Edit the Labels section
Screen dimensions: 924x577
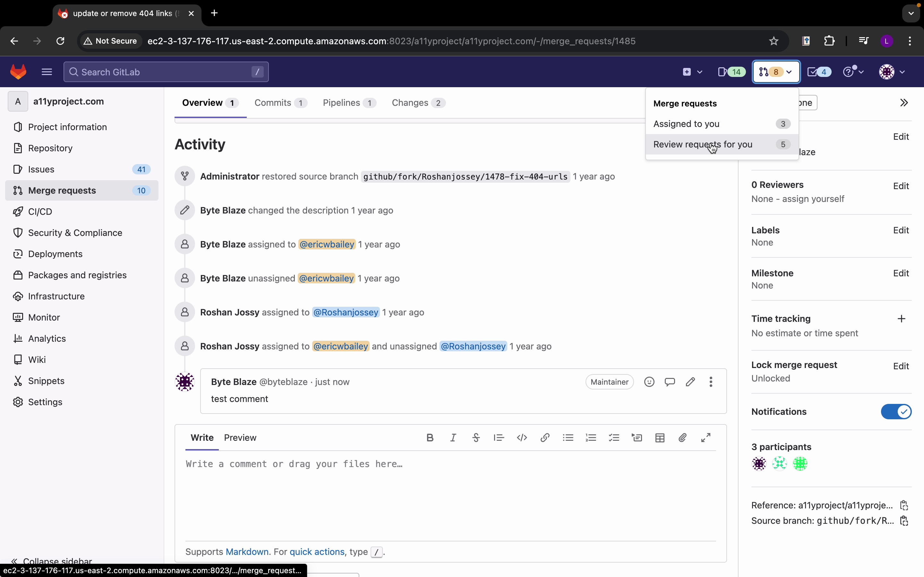click(x=901, y=230)
